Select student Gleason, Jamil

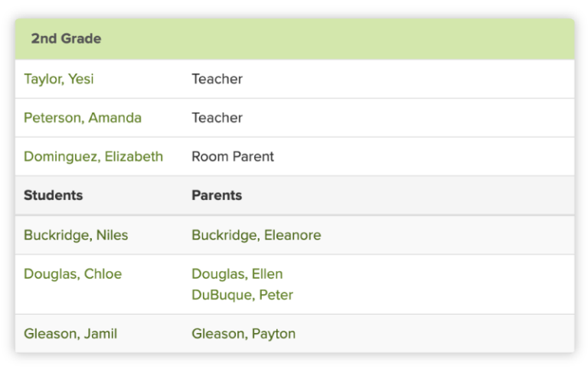pyautogui.click(x=70, y=334)
